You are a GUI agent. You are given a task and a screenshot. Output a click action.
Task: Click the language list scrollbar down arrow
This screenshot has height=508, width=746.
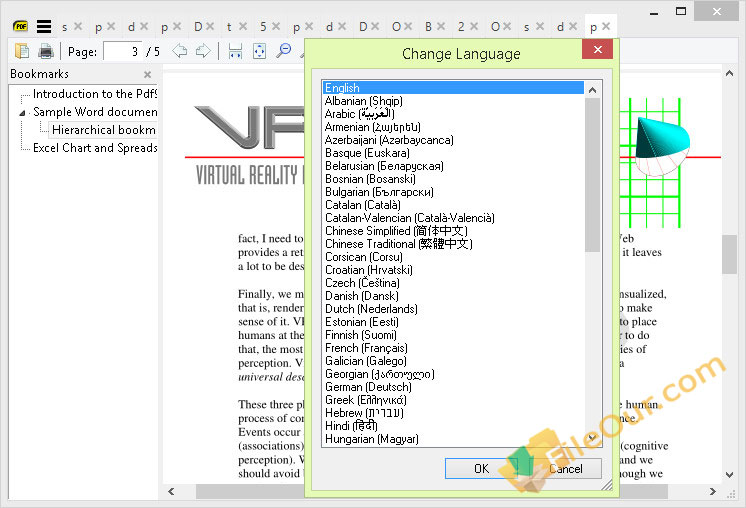tap(592, 437)
